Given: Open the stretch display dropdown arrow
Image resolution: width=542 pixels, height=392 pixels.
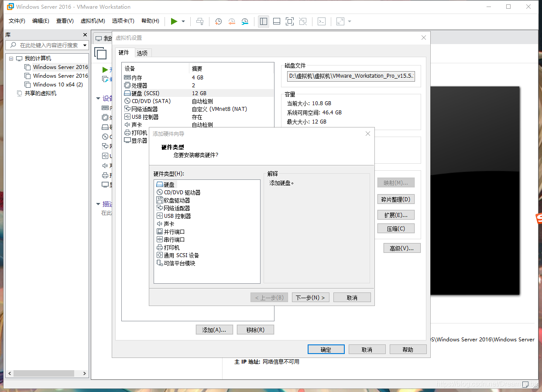Looking at the screenshot, I should (350, 21).
